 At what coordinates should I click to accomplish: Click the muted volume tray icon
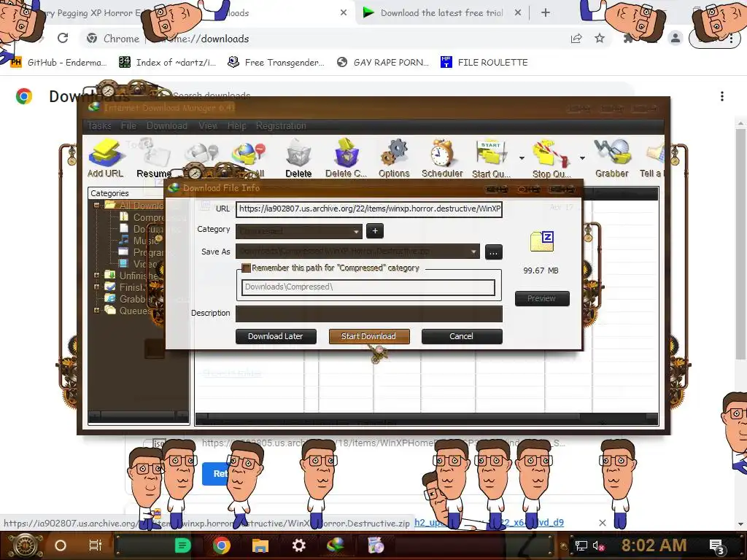[x=598, y=545]
